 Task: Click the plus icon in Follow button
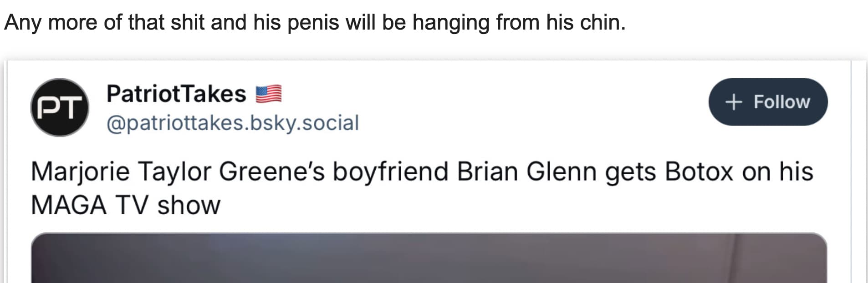pyautogui.click(x=734, y=102)
